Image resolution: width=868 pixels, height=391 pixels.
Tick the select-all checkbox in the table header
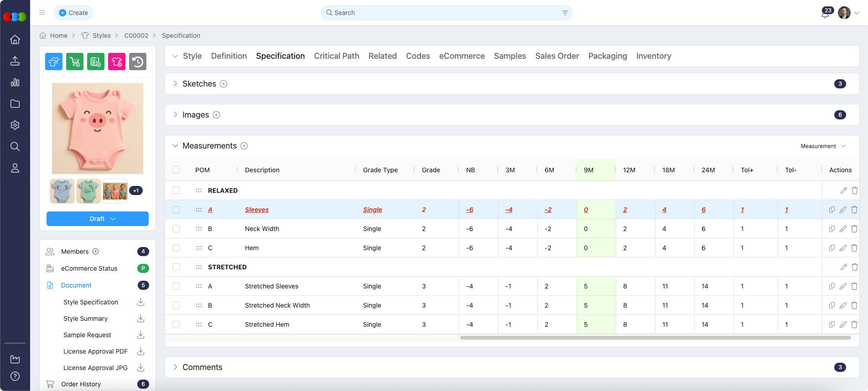click(176, 170)
